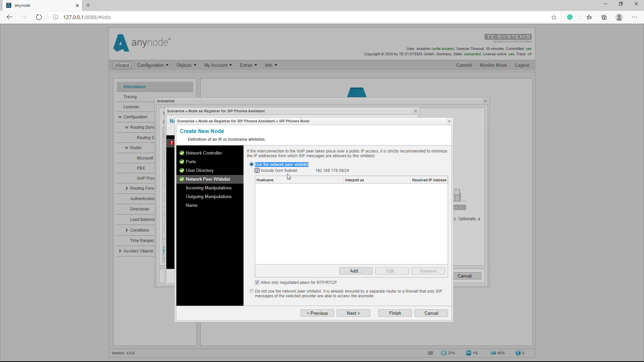Close the Node as Registrar Assistant dialog

point(416,111)
